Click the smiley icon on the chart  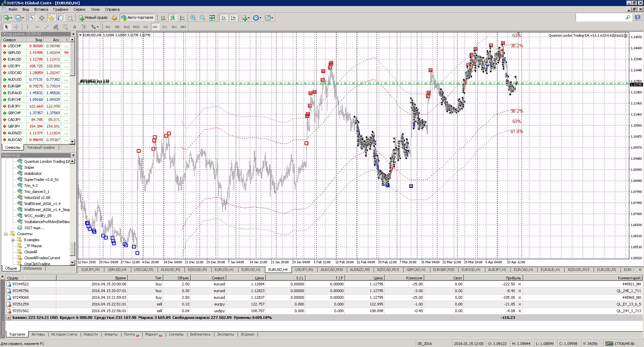625,35
